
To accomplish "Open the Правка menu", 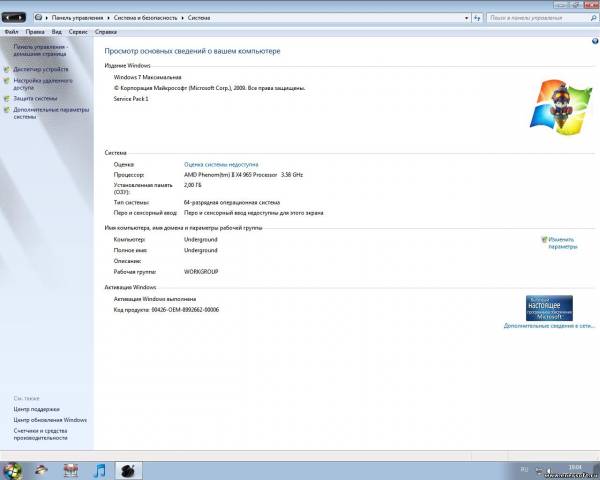I will (35, 32).
